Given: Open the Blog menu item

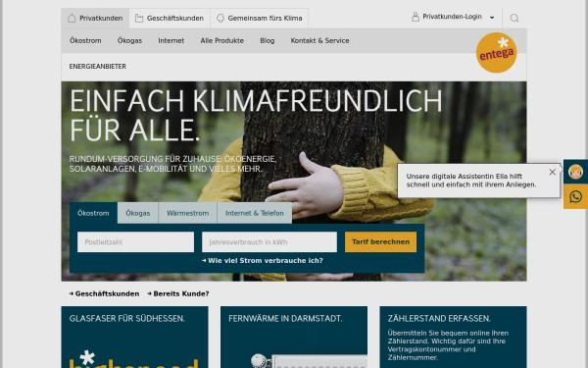Looking at the screenshot, I should point(268,40).
